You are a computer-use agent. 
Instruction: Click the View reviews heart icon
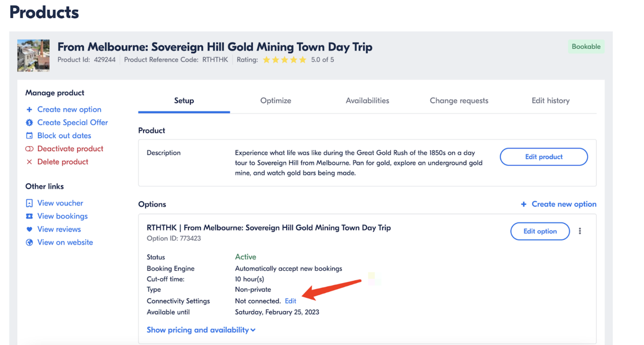coord(29,229)
